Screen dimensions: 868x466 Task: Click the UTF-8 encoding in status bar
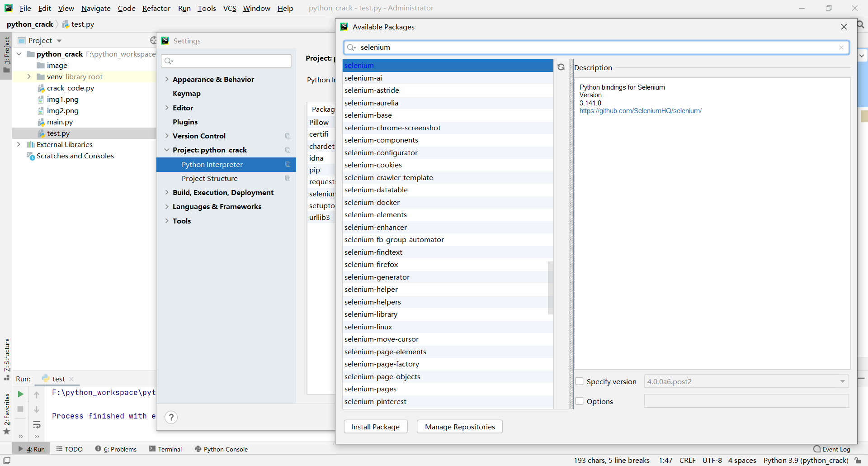(712, 460)
